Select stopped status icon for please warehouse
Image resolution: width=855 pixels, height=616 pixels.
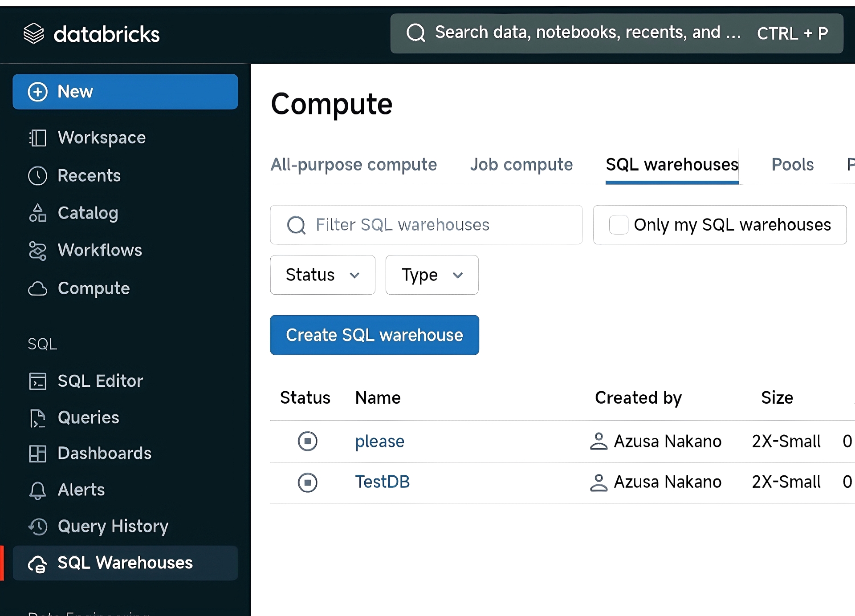[307, 442]
